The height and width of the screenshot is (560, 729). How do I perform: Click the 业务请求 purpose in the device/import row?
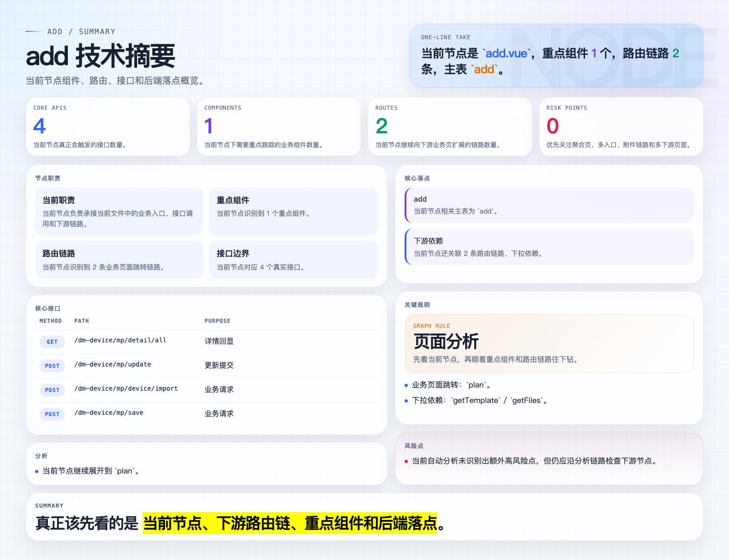point(219,389)
